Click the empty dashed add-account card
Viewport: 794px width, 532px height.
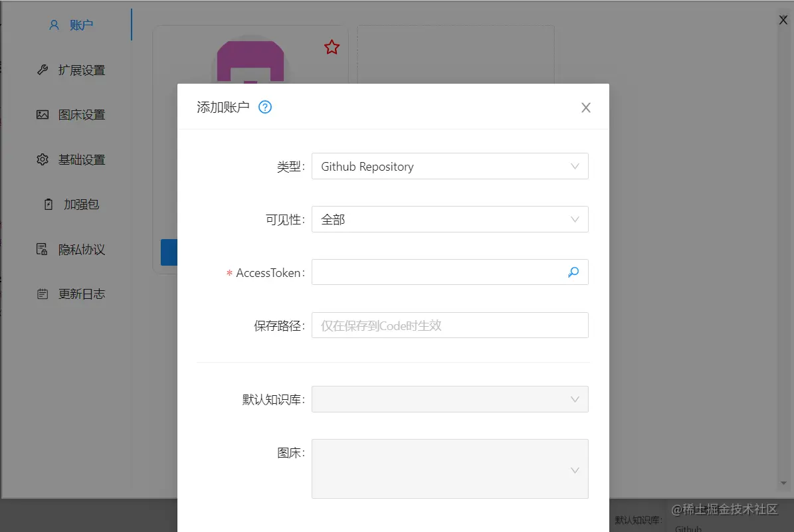[x=456, y=54]
